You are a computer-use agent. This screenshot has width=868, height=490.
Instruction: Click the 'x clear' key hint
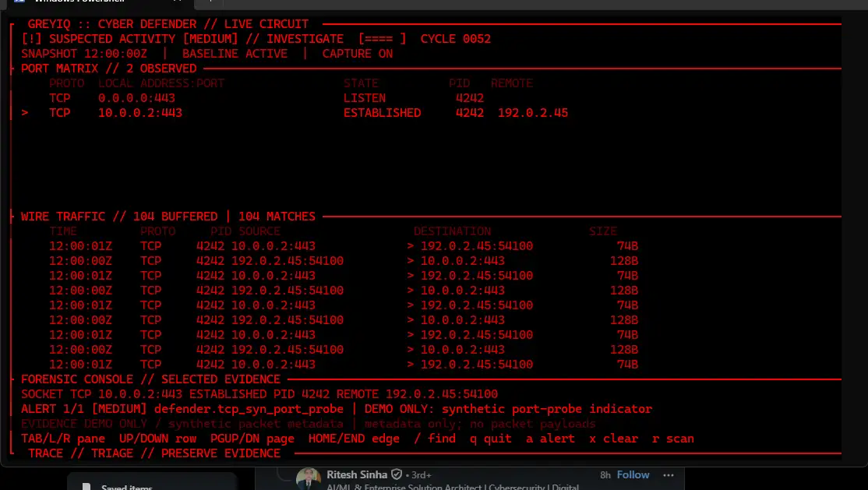[613, 439]
